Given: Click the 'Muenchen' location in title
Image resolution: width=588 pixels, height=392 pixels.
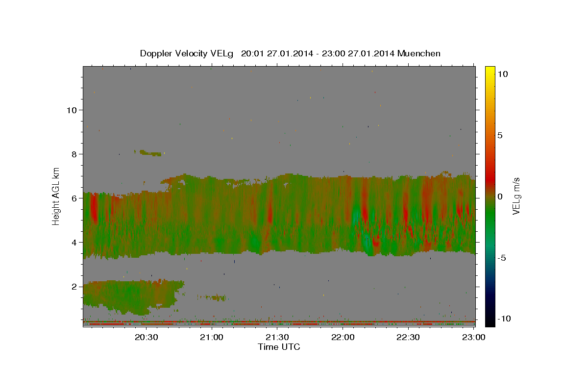Looking at the screenshot, I should click(x=419, y=53).
